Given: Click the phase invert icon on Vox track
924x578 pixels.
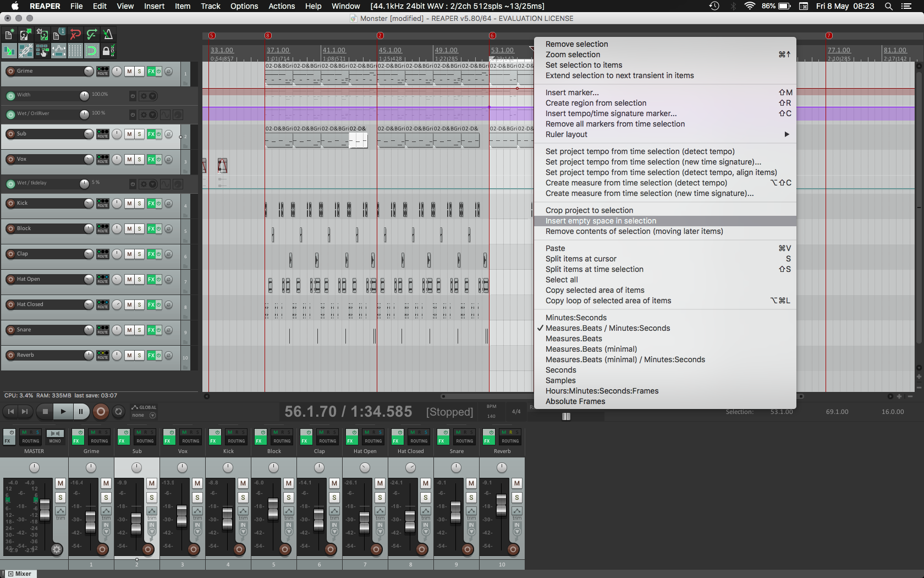Looking at the screenshot, I should coord(169,160).
